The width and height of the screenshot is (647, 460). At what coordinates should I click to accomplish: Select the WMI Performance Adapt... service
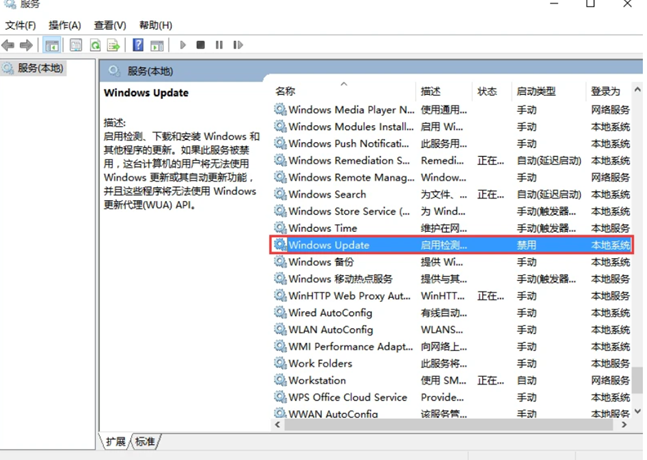pos(452,347)
